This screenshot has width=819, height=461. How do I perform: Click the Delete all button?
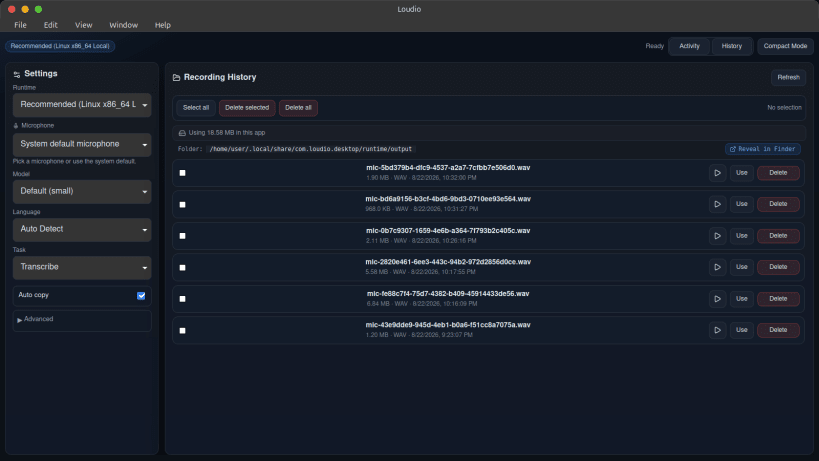[298, 108]
